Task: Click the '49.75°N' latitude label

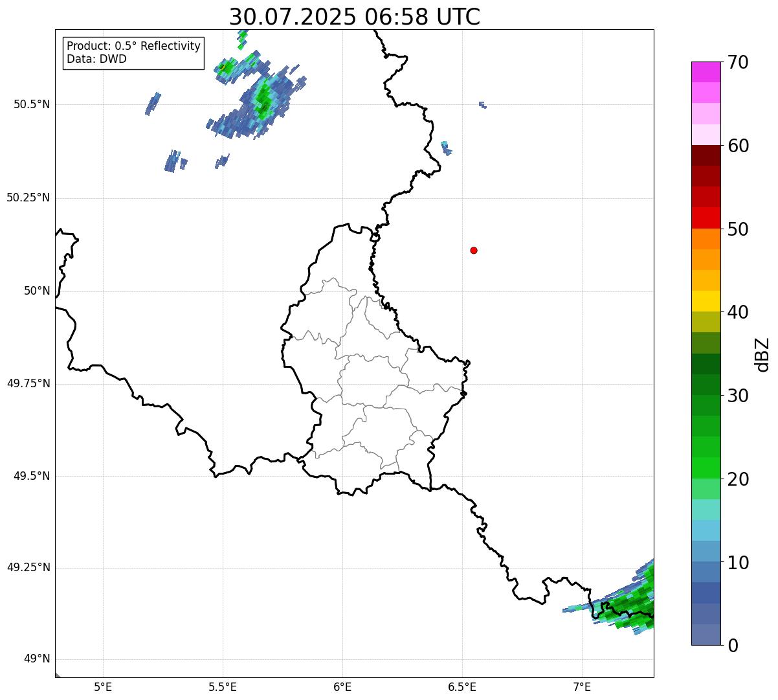Action: click(x=28, y=383)
